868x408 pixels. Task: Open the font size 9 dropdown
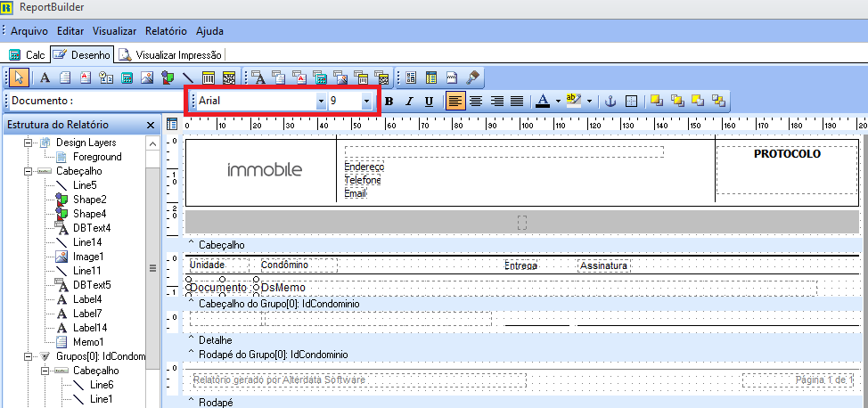[x=366, y=102]
